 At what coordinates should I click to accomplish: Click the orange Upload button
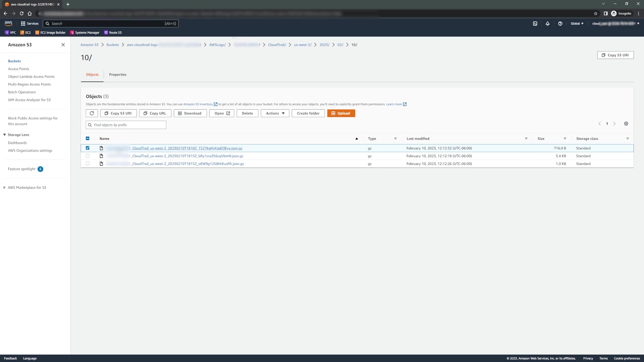(341, 113)
